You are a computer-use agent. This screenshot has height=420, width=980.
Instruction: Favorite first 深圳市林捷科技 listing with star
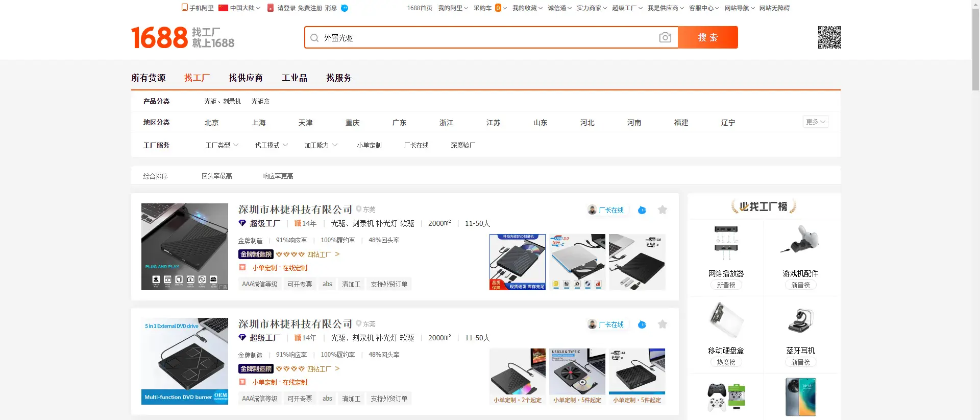[x=663, y=209]
